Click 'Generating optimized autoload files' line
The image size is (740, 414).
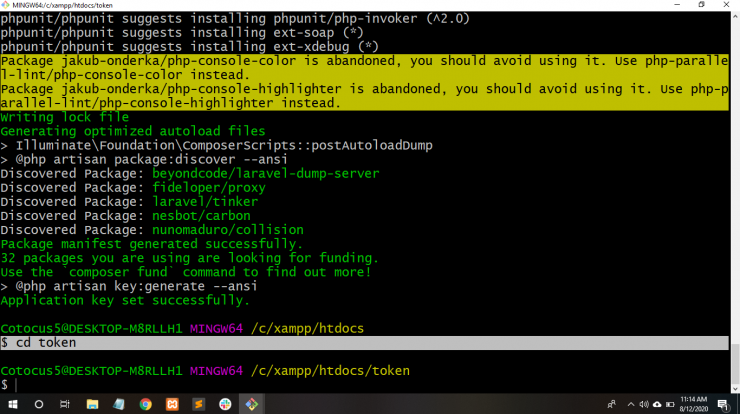tap(133, 131)
